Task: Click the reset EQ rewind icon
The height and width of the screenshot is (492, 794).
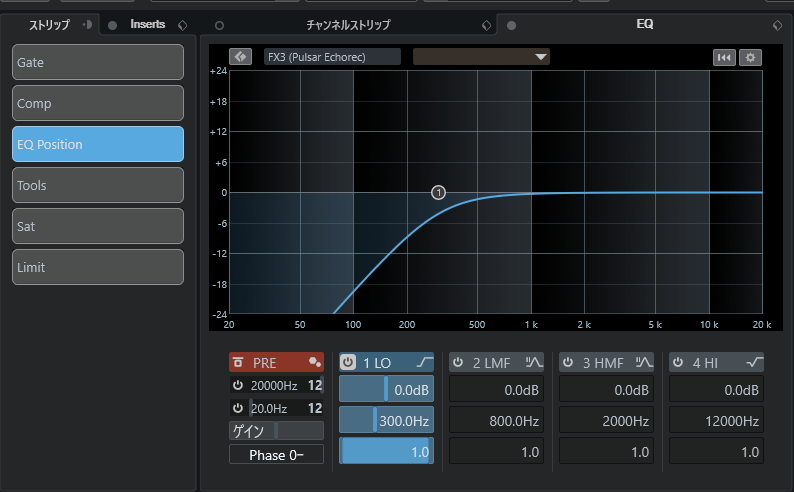Action: [x=724, y=57]
